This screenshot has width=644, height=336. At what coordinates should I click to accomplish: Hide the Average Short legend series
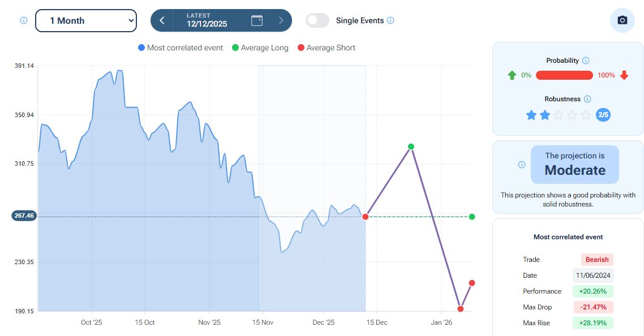click(x=326, y=48)
